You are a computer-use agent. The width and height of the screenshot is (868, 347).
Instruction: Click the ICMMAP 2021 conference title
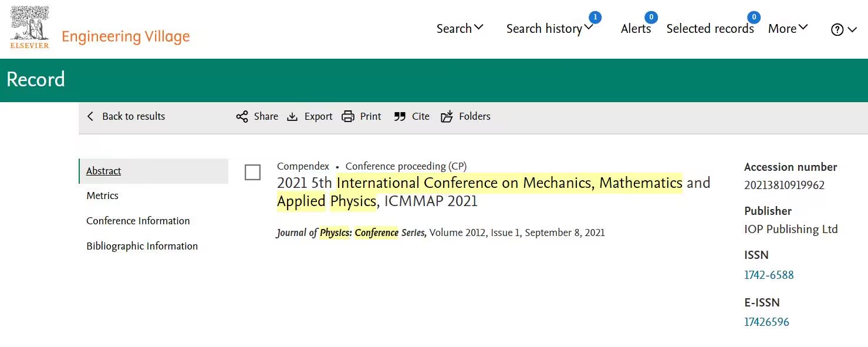(x=494, y=192)
